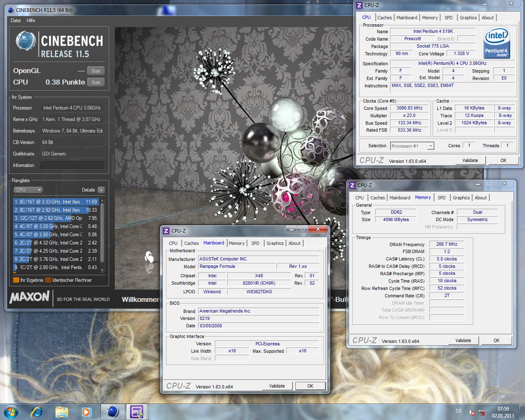Image resolution: width=525 pixels, height=420 pixels.
Task: Open Windows Media Player taskbar icon
Action: 86,412
